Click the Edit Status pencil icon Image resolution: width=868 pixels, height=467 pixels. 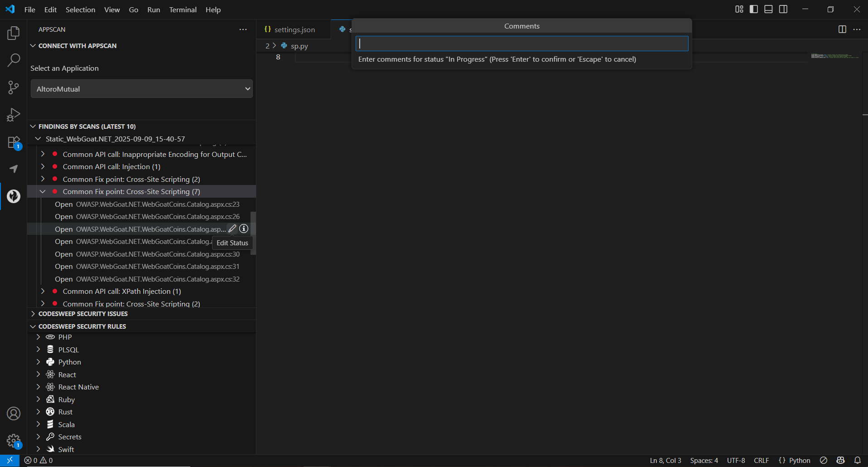[232, 229]
